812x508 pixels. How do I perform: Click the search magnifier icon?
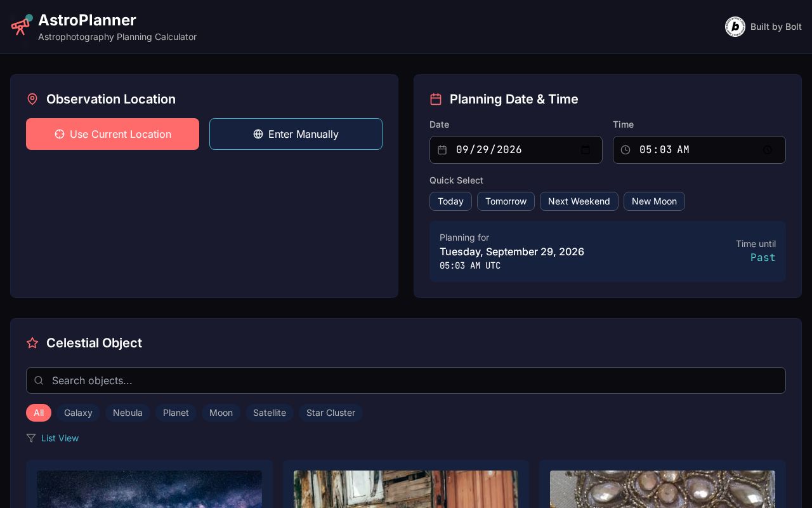pos(39,380)
